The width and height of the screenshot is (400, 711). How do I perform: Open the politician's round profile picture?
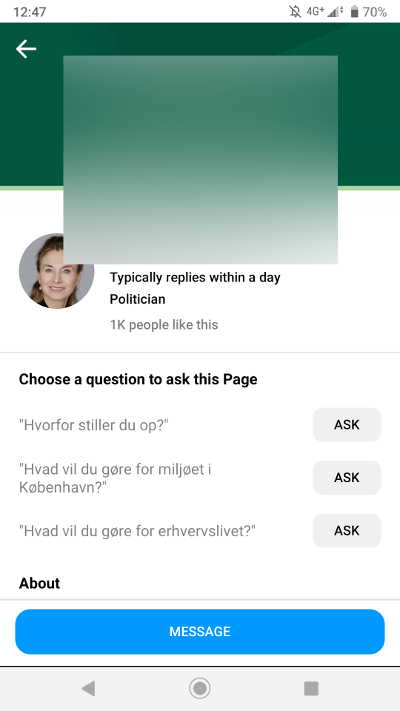point(56,271)
